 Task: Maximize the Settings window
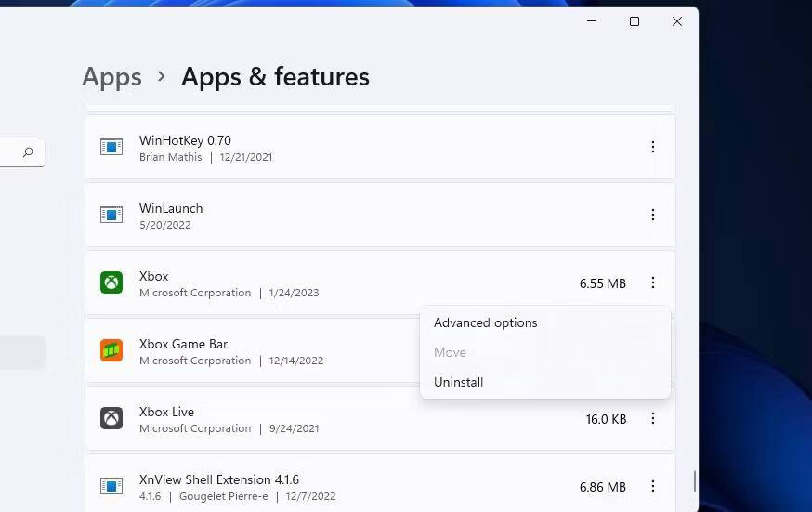point(635,21)
